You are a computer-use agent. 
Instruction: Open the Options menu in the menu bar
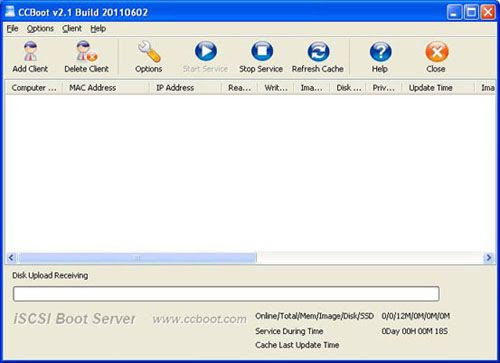tap(40, 29)
